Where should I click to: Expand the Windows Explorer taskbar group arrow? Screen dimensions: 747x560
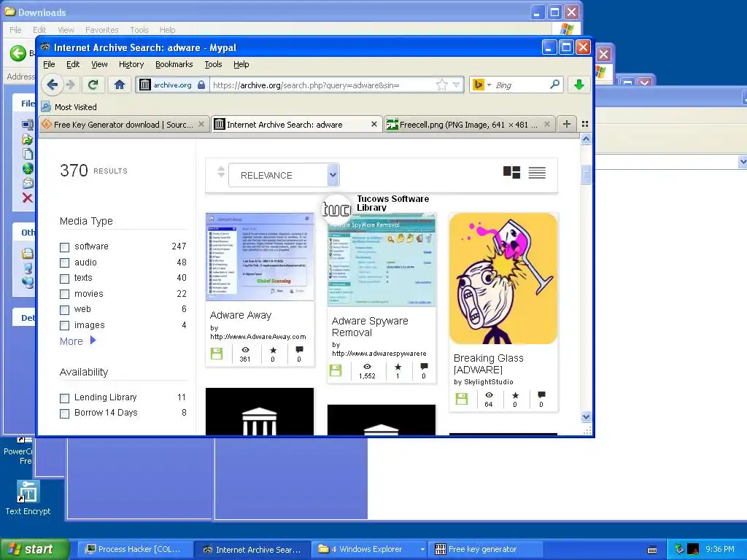tap(422, 550)
